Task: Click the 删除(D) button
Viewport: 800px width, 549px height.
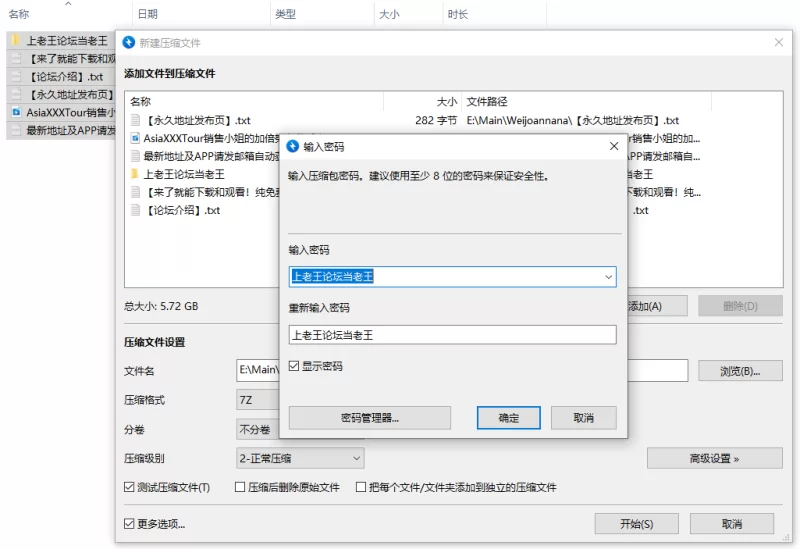Action: point(740,306)
